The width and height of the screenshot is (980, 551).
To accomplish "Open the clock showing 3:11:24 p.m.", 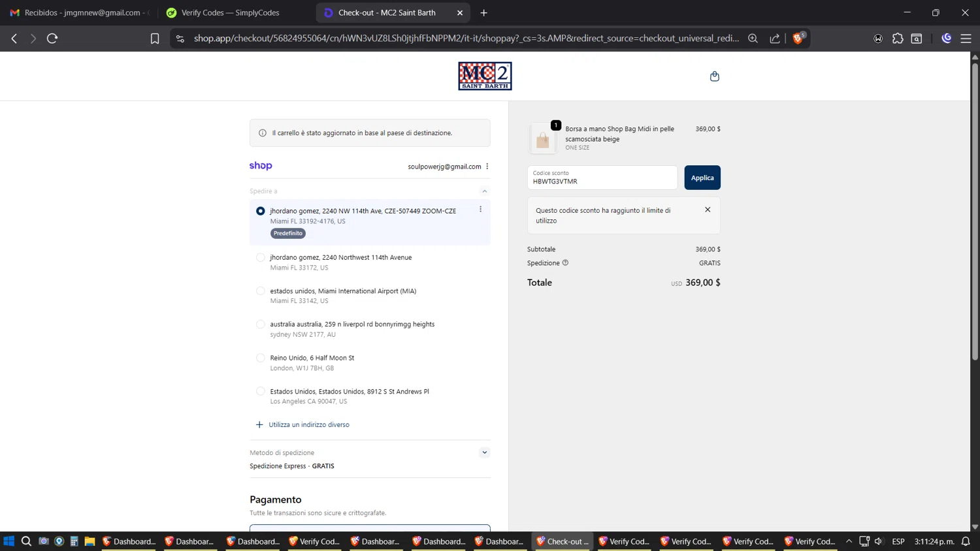I will coord(934,541).
